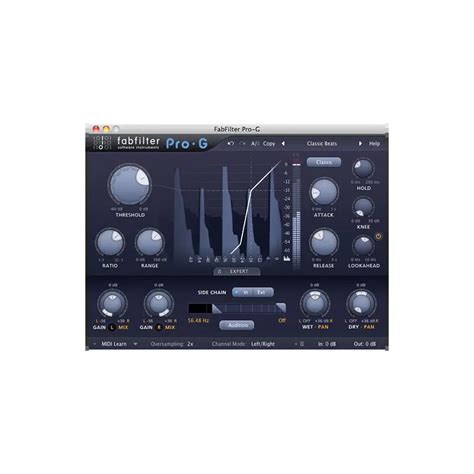Click the Threshold knob
This screenshot has width=474, height=474.
click(x=130, y=185)
